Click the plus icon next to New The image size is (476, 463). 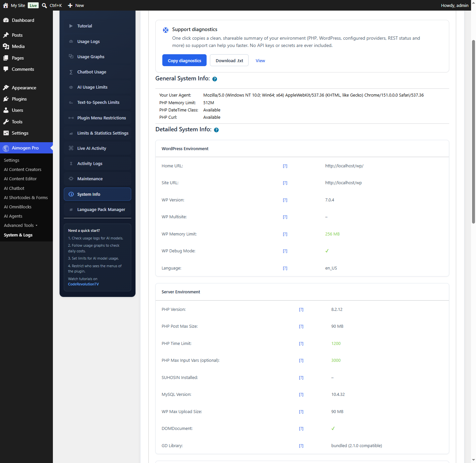[x=70, y=6]
